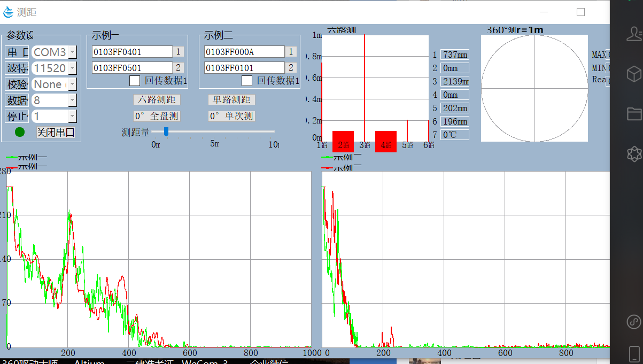The image size is (643, 364).
Task: Open the 11520 baud rate dropdown
Action: pyautogui.click(x=72, y=68)
